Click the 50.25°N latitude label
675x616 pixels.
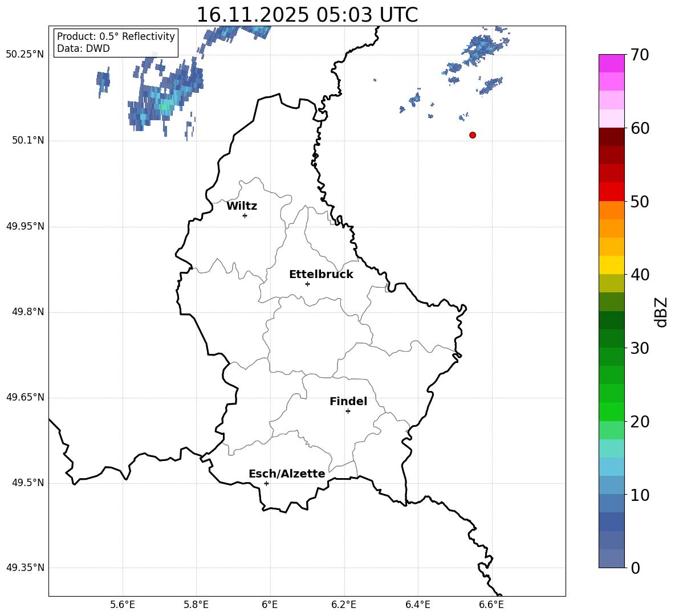click(25, 55)
